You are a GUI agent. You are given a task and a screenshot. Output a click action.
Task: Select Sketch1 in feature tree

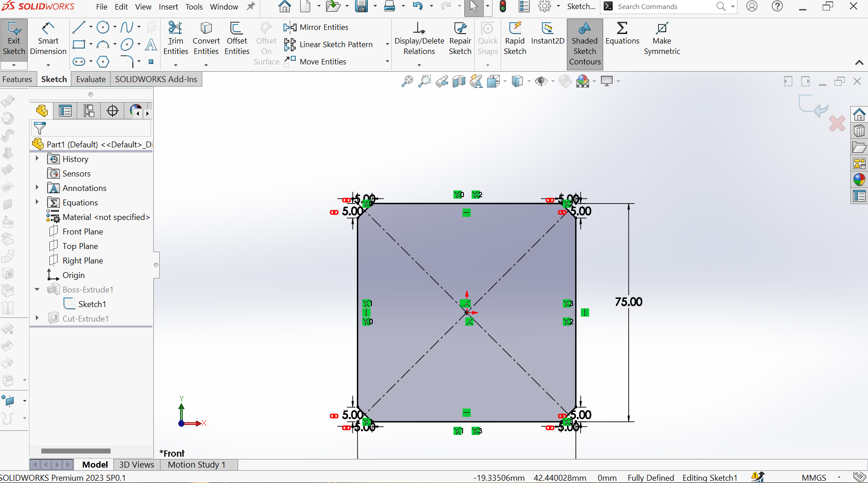coord(92,304)
